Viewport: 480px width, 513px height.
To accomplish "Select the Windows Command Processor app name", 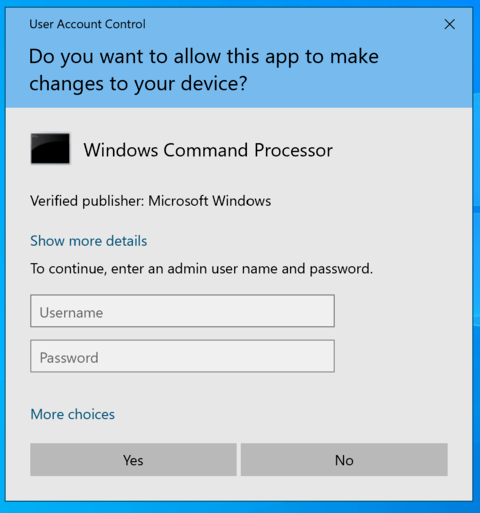I will click(208, 150).
